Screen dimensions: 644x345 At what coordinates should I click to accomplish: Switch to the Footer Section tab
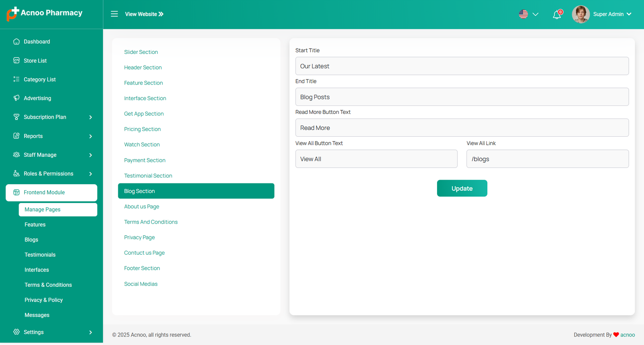coord(142,268)
